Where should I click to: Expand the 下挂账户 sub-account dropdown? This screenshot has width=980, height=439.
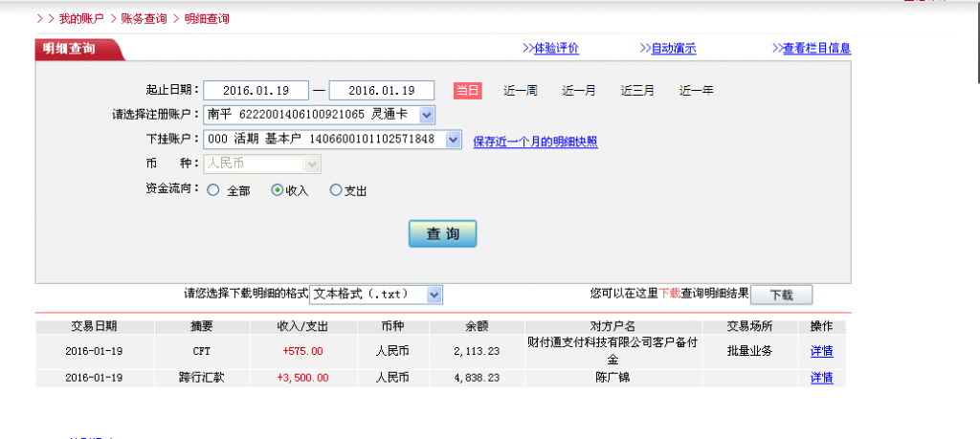pos(454,140)
